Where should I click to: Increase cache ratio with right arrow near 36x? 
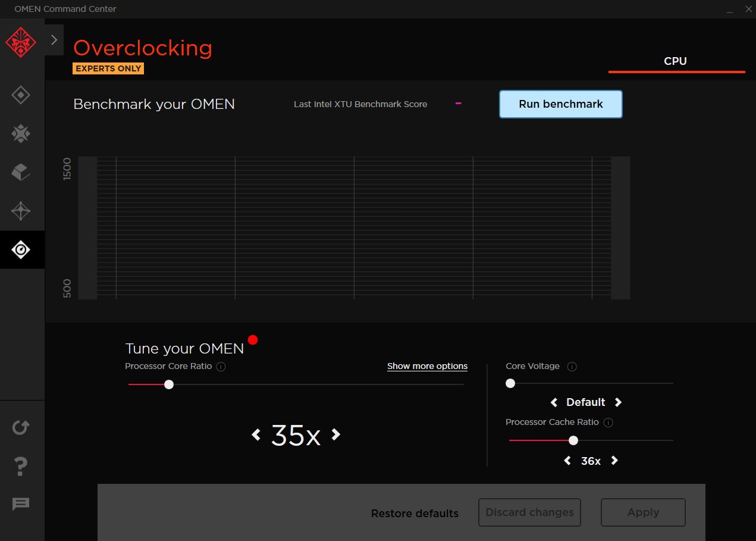click(x=614, y=461)
